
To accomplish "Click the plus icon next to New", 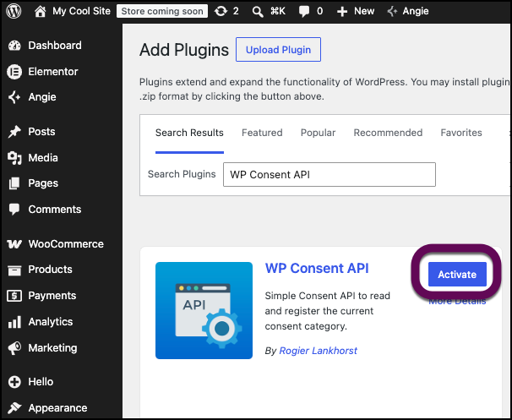I will (x=342, y=12).
